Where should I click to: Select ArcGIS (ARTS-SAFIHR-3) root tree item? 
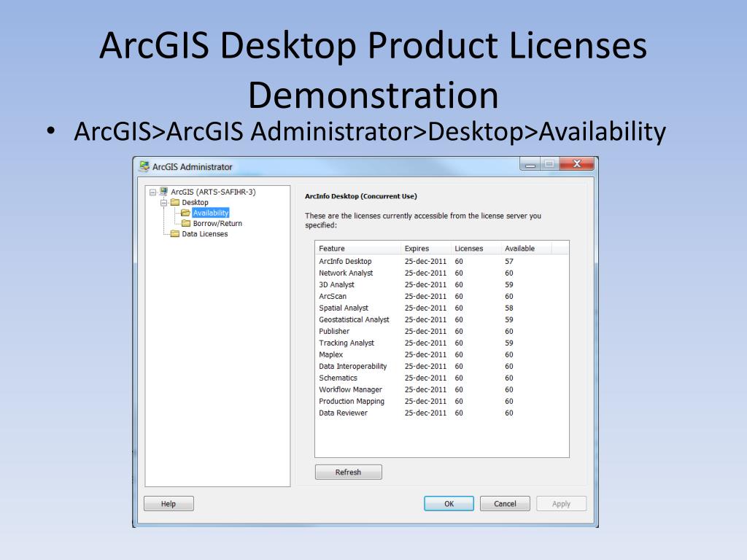[213, 192]
